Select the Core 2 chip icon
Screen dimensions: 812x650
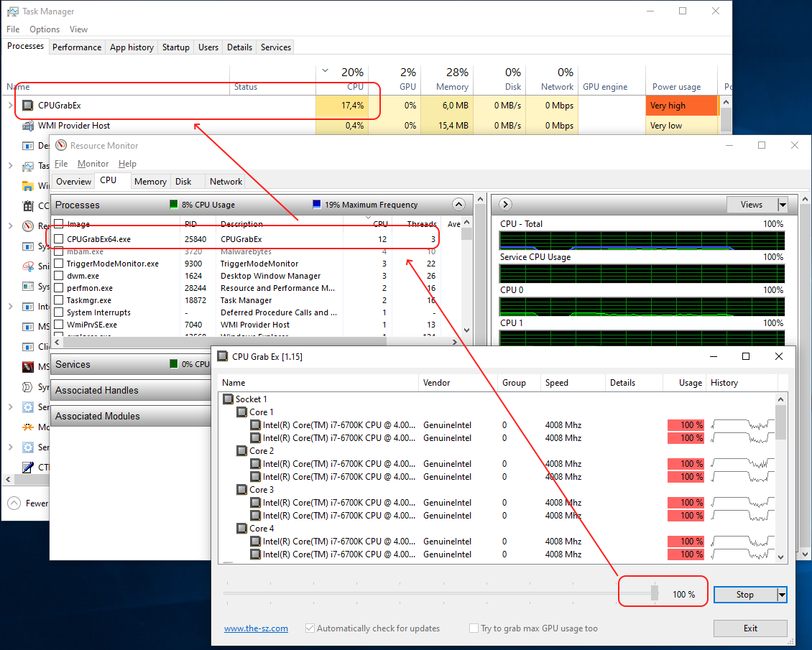[242, 451]
